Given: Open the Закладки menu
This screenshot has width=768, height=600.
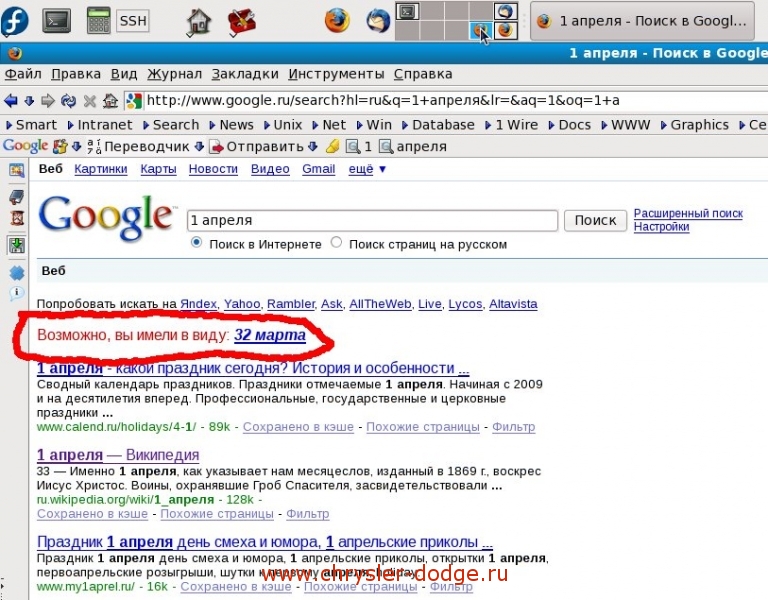Looking at the screenshot, I should [x=245, y=74].
